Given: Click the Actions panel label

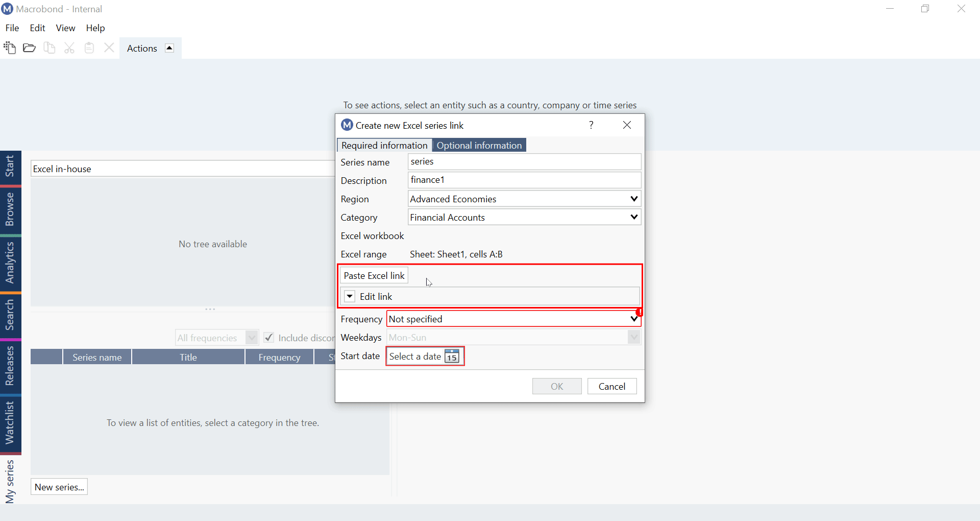Looking at the screenshot, I should (x=142, y=48).
